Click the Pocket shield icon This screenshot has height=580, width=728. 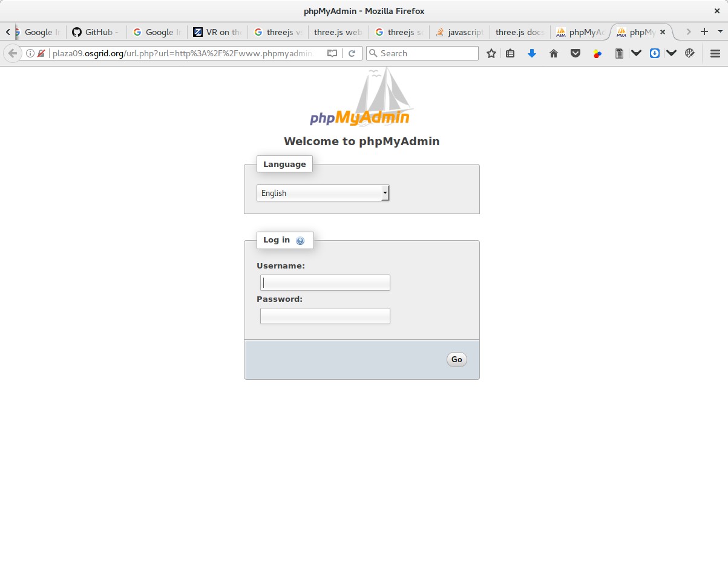[576, 53]
